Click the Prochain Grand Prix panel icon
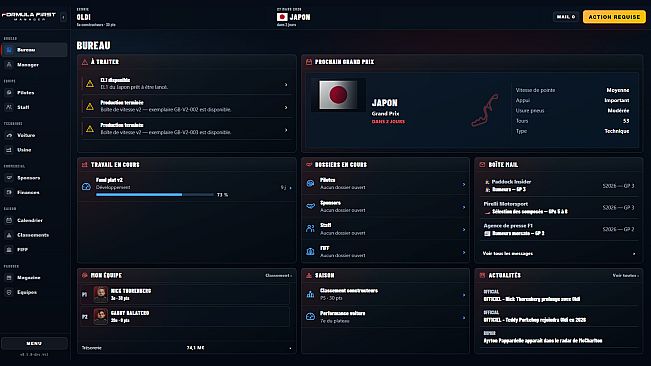The height and width of the screenshot is (366, 651). pos(309,62)
